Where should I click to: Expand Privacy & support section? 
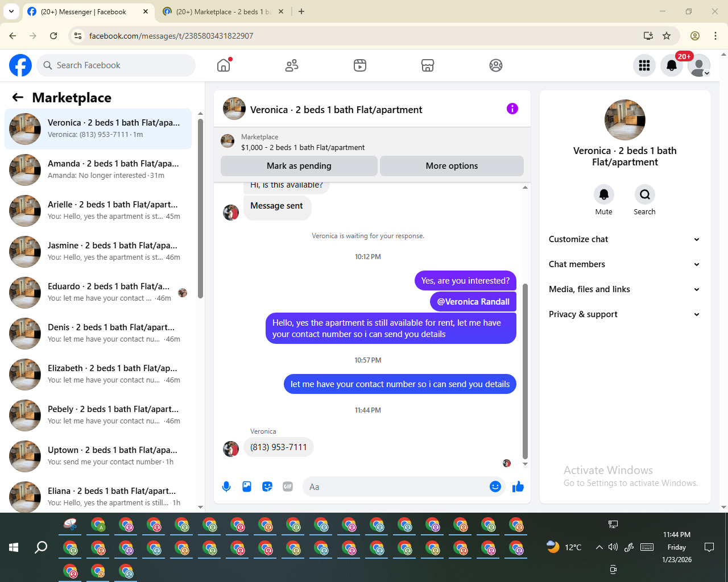(624, 314)
